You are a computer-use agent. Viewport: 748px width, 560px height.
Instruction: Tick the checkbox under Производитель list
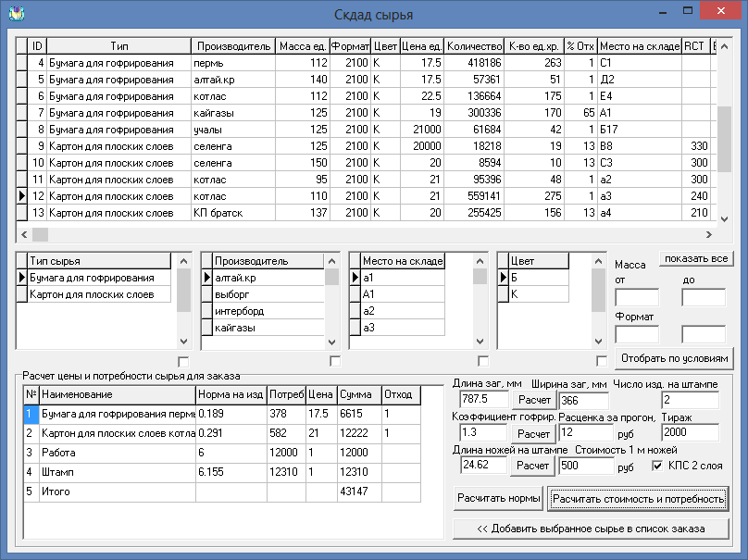[x=335, y=361]
